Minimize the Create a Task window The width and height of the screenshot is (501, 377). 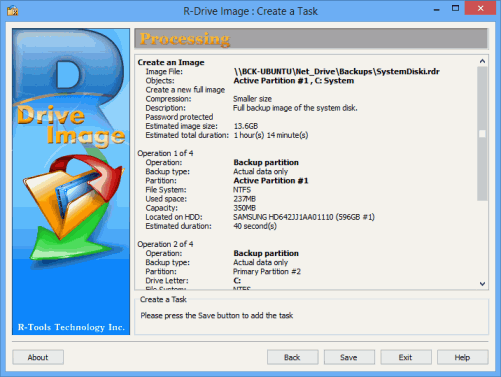[436, 10]
